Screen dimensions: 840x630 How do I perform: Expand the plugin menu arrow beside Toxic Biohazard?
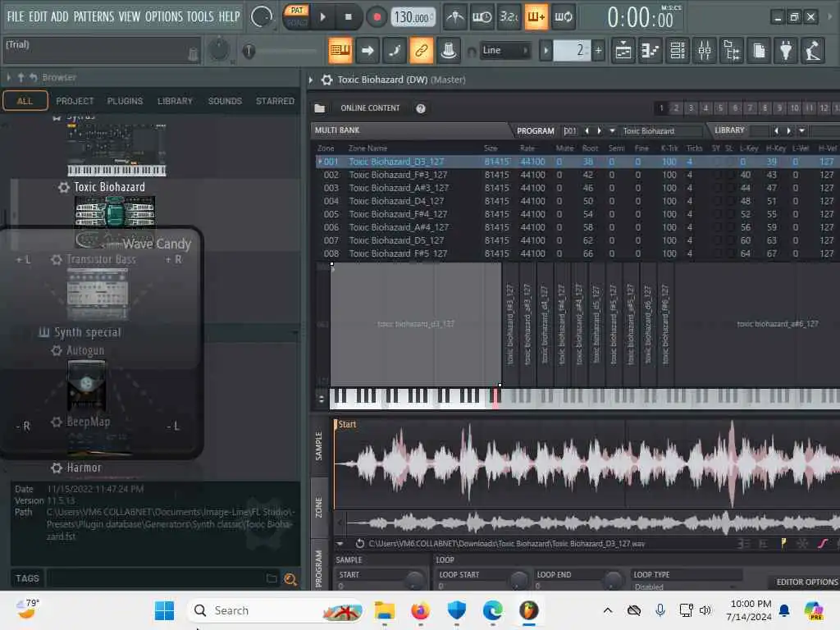311,80
